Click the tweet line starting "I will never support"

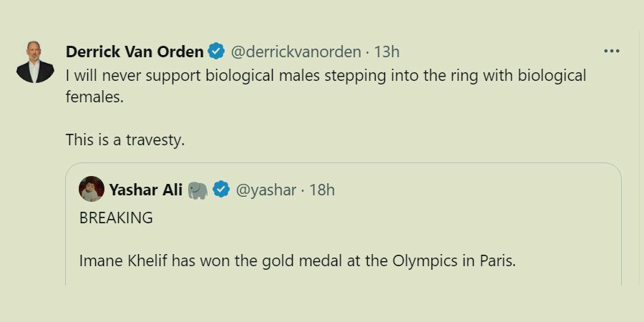click(x=326, y=75)
